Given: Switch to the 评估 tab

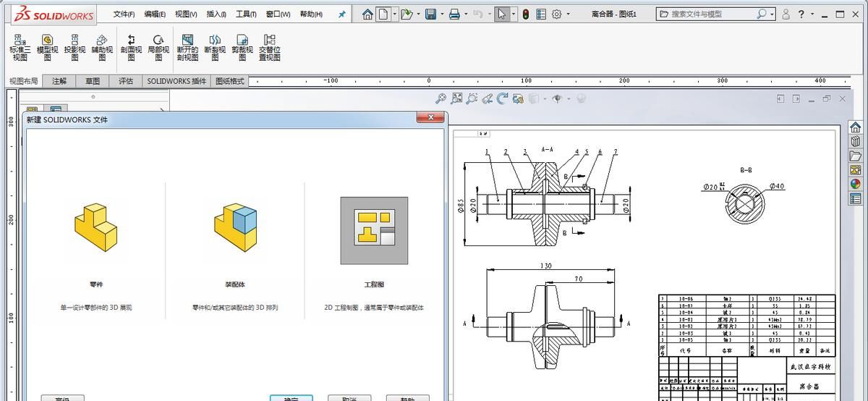Looking at the screenshot, I should click(x=126, y=81).
